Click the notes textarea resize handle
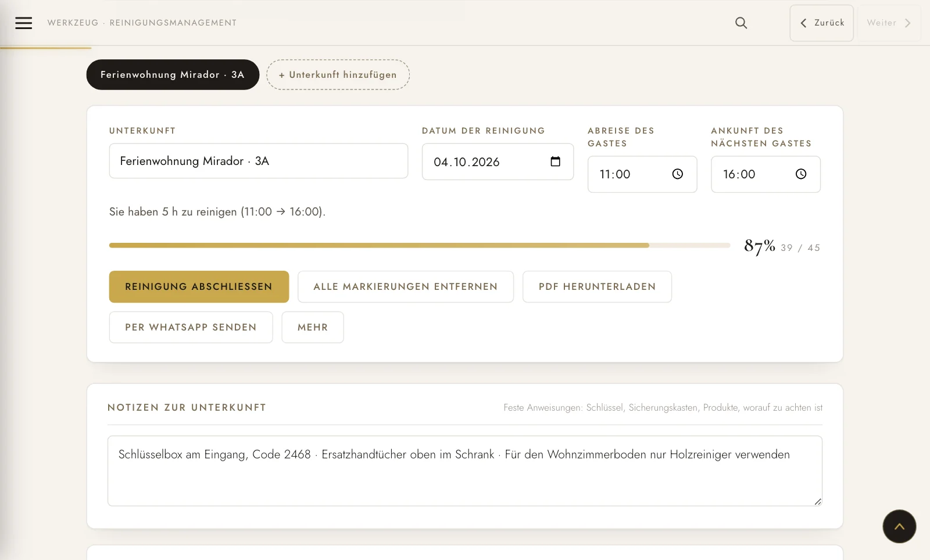 click(818, 501)
